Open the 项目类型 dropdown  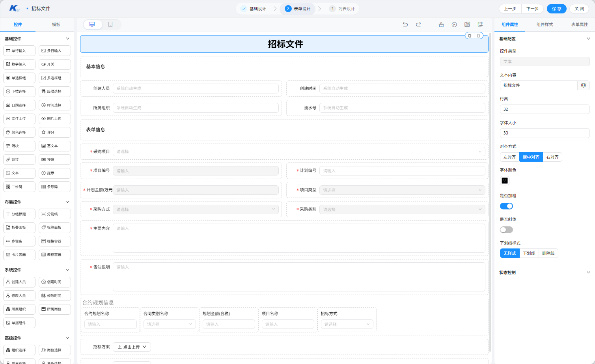(x=402, y=190)
